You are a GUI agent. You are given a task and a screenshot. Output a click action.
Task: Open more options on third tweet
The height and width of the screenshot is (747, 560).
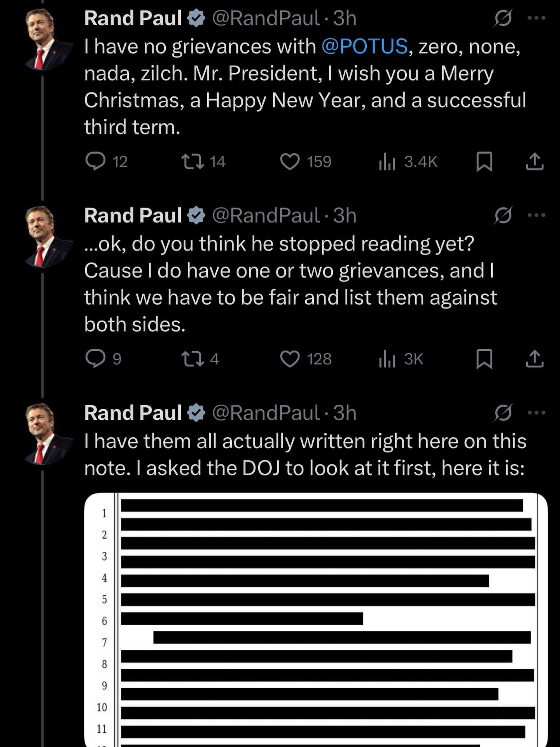(x=537, y=412)
